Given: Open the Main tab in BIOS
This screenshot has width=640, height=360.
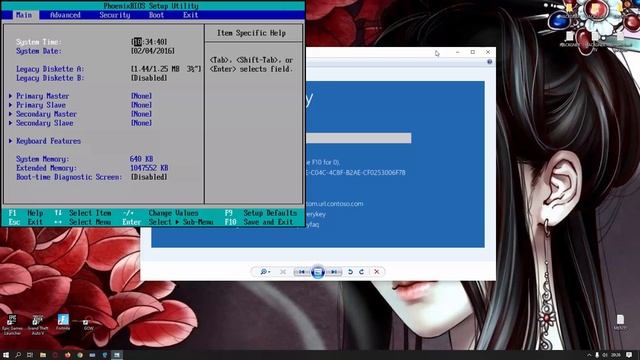Looking at the screenshot, I should [24, 15].
